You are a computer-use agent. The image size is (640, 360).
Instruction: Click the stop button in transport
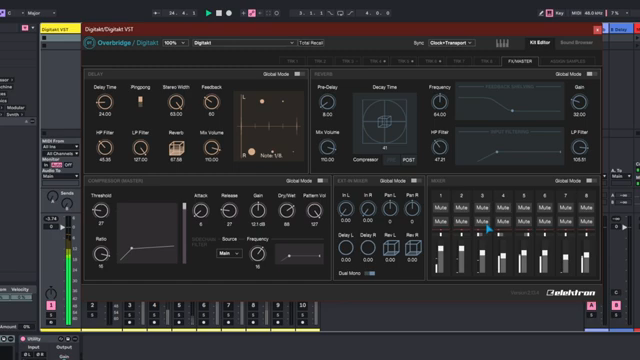pos(219,13)
